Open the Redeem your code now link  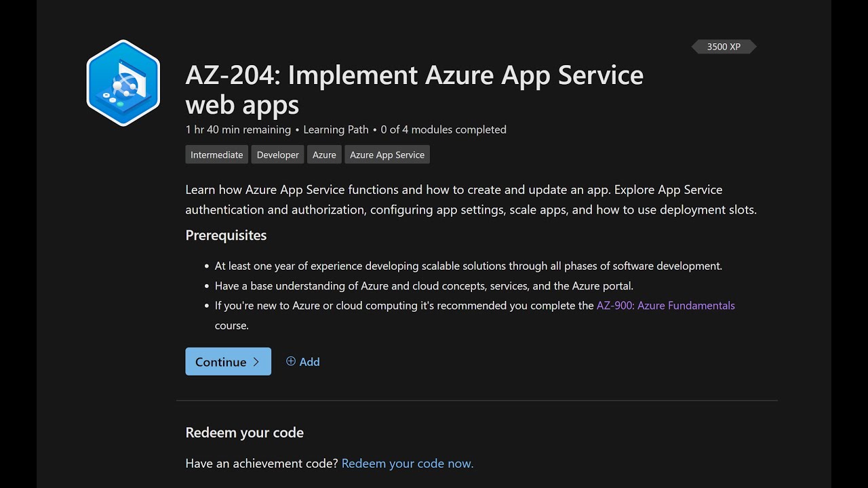point(408,464)
